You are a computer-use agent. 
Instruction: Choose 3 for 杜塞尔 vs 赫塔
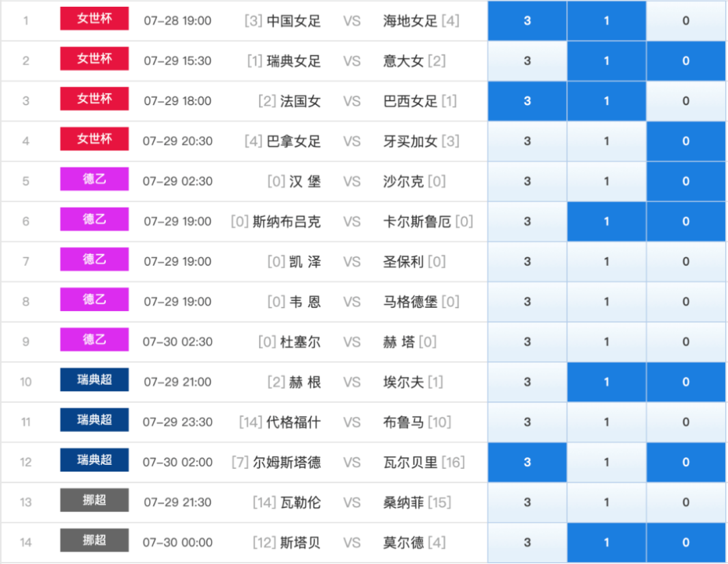[x=527, y=342]
